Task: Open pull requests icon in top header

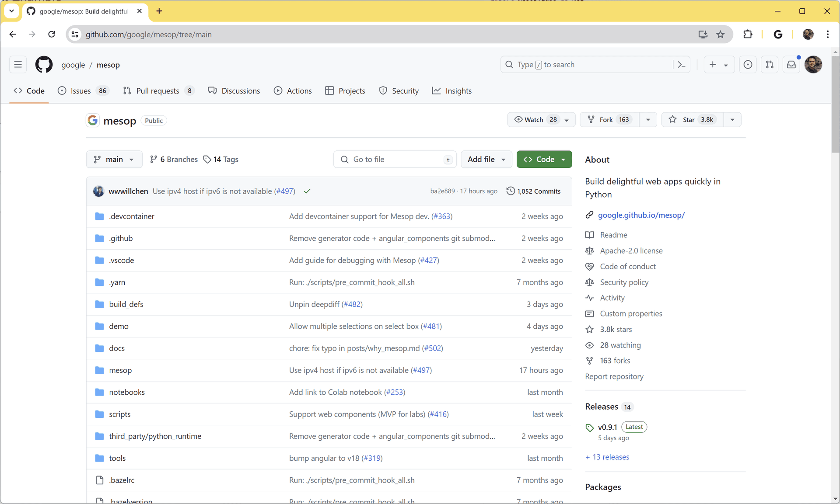Action: pyautogui.click(x=770, y=65)
